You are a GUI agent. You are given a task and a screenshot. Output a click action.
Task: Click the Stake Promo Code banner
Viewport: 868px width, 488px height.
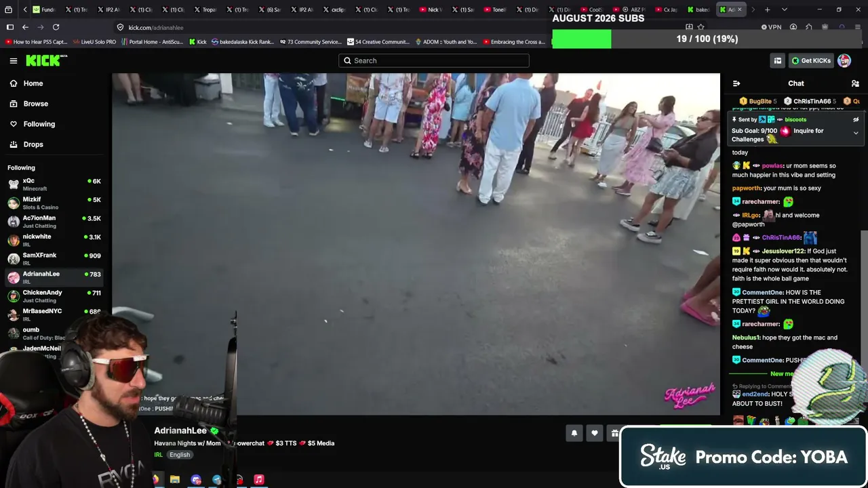(x=744, y=457)
